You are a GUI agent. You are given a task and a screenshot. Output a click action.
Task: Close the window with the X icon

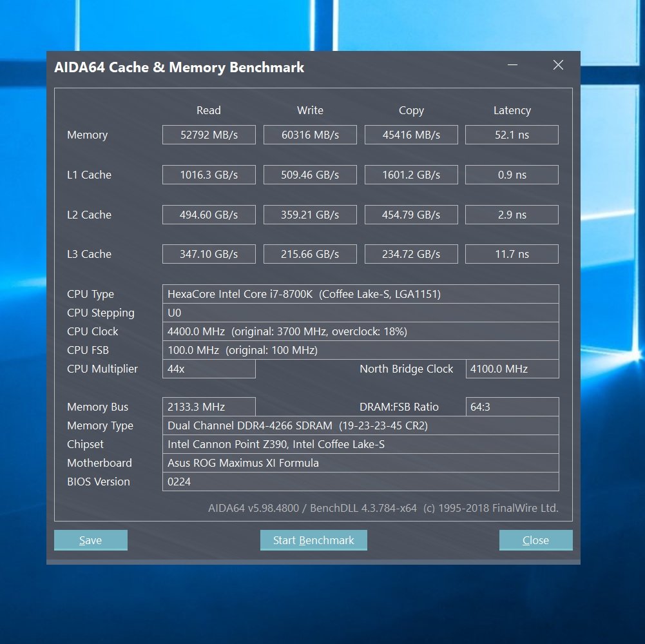tap(558, 65)
